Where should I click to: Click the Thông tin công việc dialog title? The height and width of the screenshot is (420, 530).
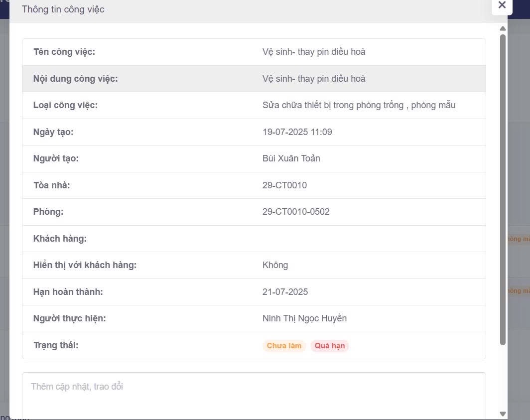pyautogui.click(x=63, y=9)
